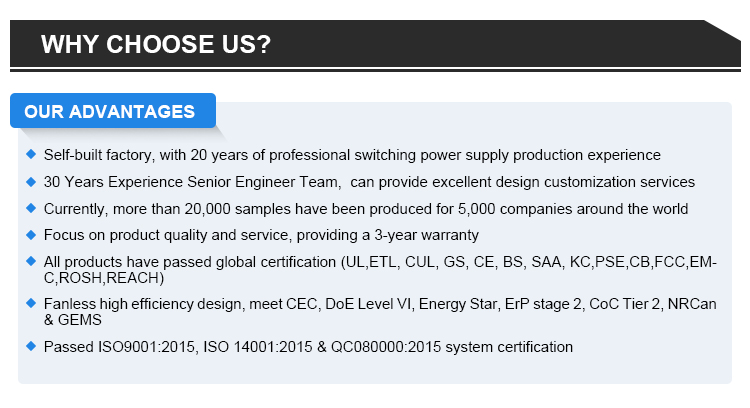Click the 3-year warranty text
Image resolution: width=750 pixels, height=408 pixels.
tap(426, 235)
